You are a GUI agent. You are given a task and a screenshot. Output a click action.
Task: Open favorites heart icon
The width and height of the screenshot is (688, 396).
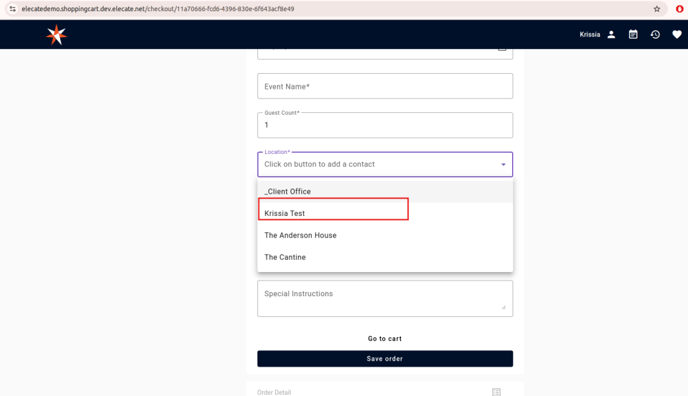tap(677, 35)
